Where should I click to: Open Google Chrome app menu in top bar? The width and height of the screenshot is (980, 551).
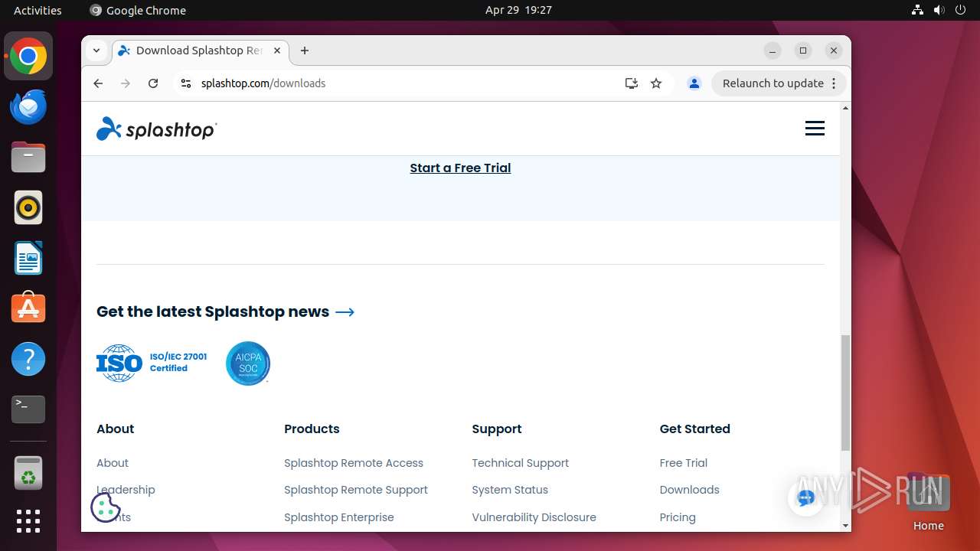(138, 10)
